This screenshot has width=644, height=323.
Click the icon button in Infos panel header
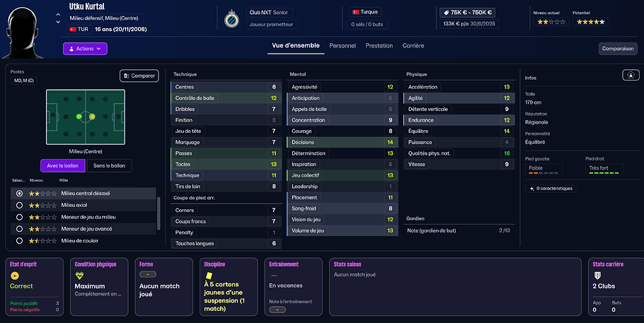630,75
